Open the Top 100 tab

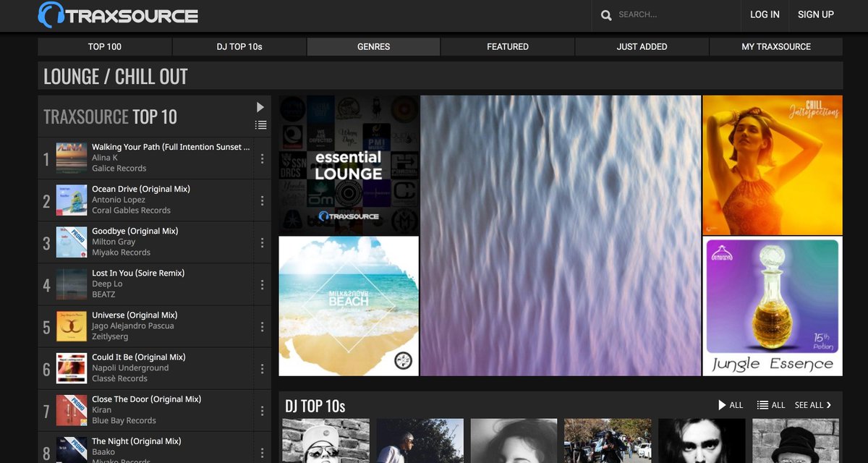105,46
